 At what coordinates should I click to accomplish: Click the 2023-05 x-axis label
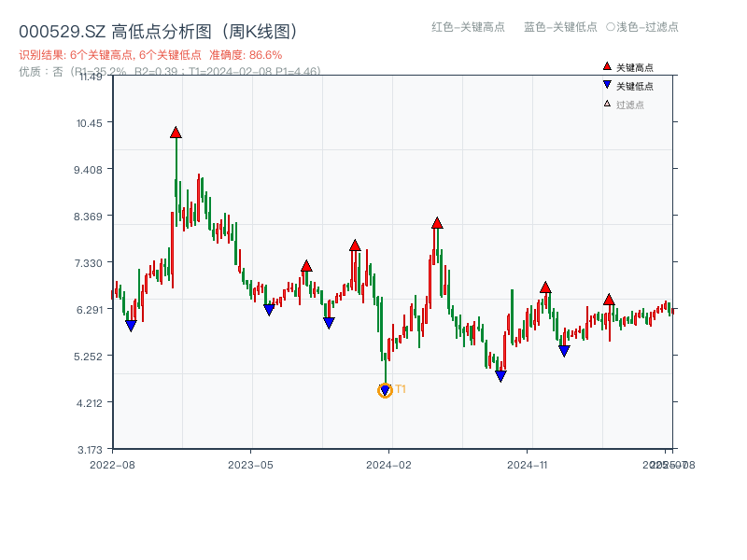[250, 465]
